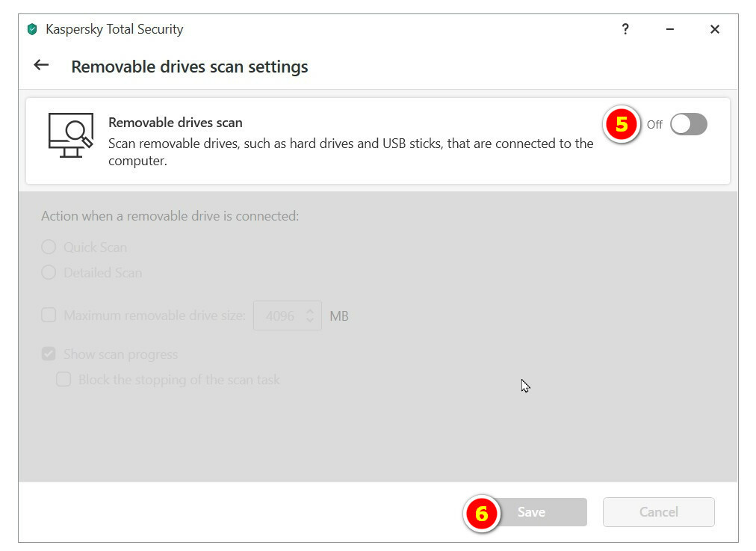The height and width of the screenshot is (551, 756).
Task: Close the Kaspersky Total Security window
Action: coord(715,29)
